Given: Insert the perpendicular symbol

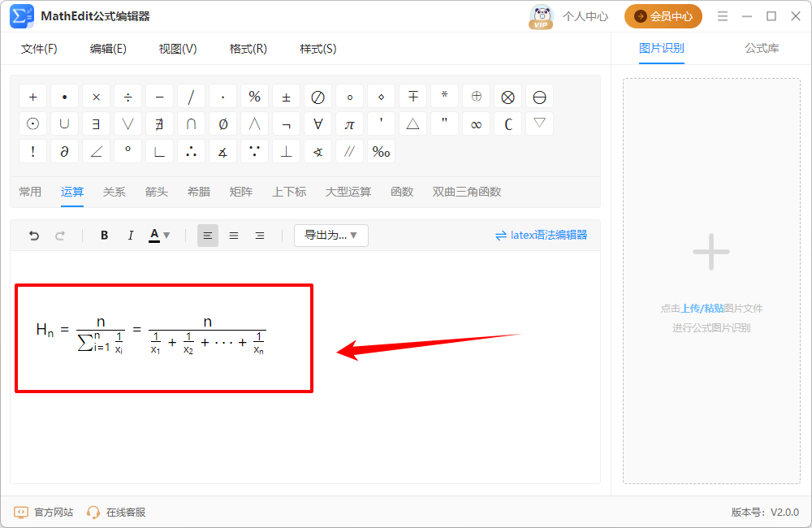Looking at the screenshot, I should [286, 152].
